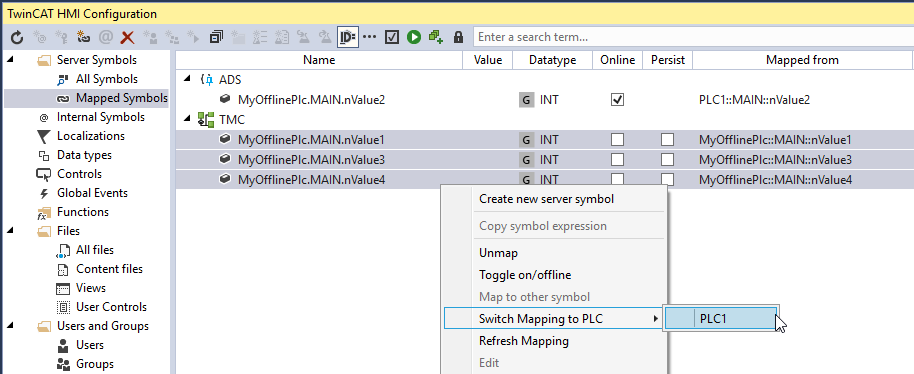This screenshot has width=914, height=374.
Task: Enable Persist checkbox for nValue4
Action: tap(667, 178)
